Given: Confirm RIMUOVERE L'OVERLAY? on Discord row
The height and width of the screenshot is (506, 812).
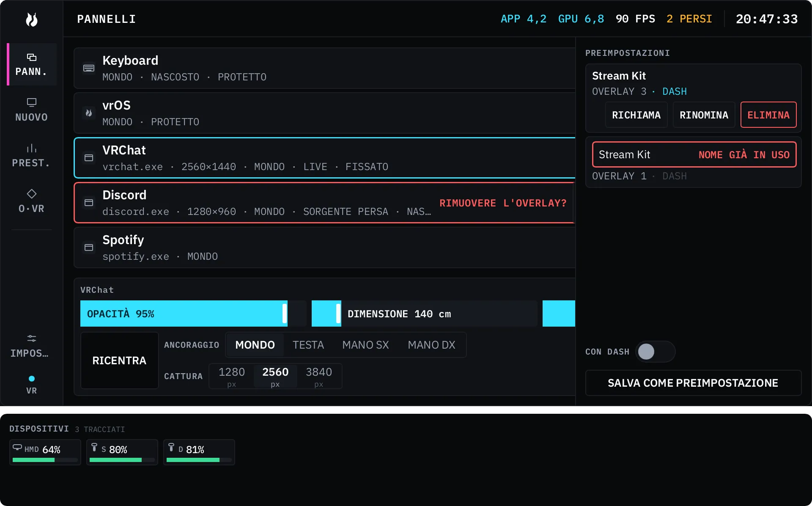Looking at the screenshot, I should (x=503, y=203).
